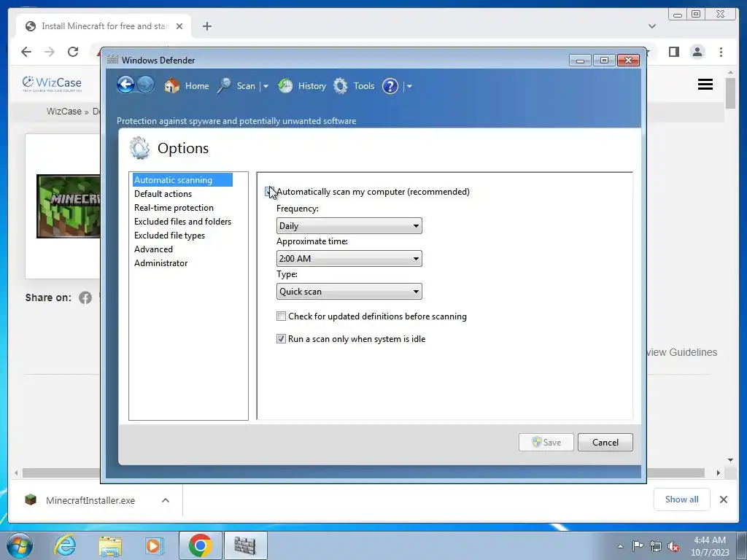The width and height of the screenshot is (747, 560).
Task: Click the Chrome page vertical scrollbar
Action: click(x=730, y=93)
